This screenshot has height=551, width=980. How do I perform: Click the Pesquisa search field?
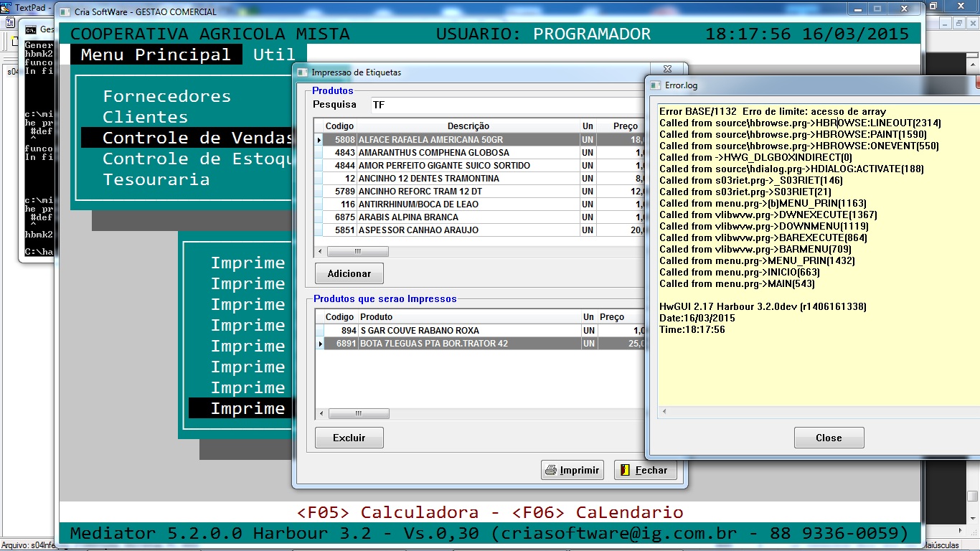(x=502, y=105)
